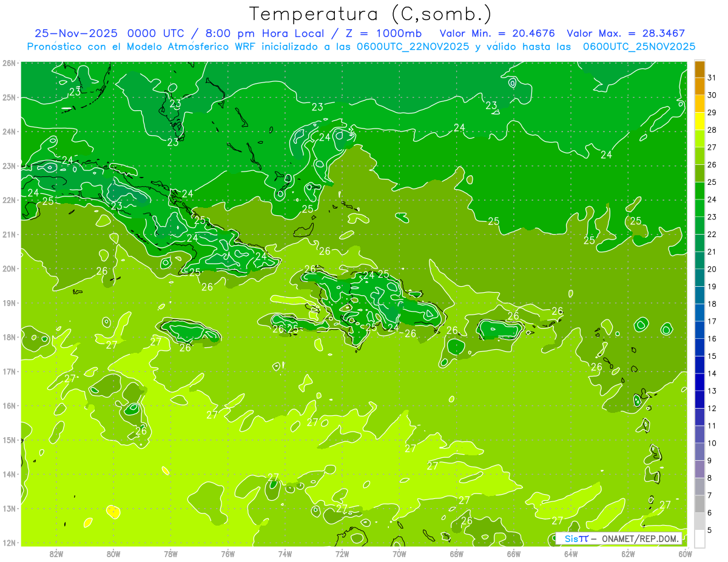This screenshot has width=728, height=562.
Task: Click the "20N" latitude label
Action: [x=8, y=269]
